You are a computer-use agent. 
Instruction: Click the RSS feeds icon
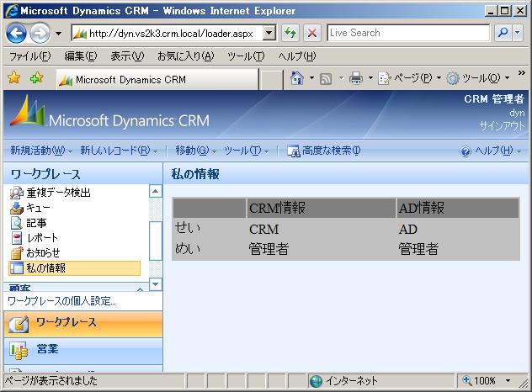(326, 79)
